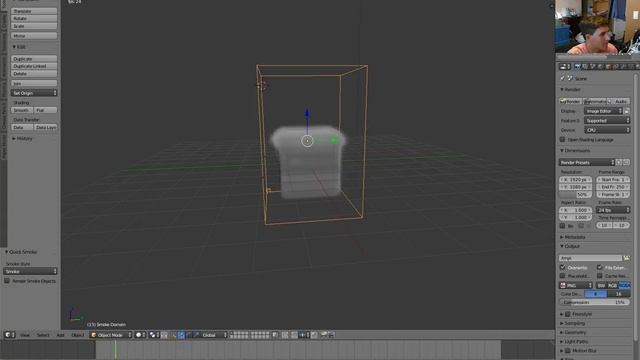Image resolution: width=640 pixels, height=360 pixels.
Task: Click the OpenGL render animation clapper icon
Action: click(x=331, y=335)
